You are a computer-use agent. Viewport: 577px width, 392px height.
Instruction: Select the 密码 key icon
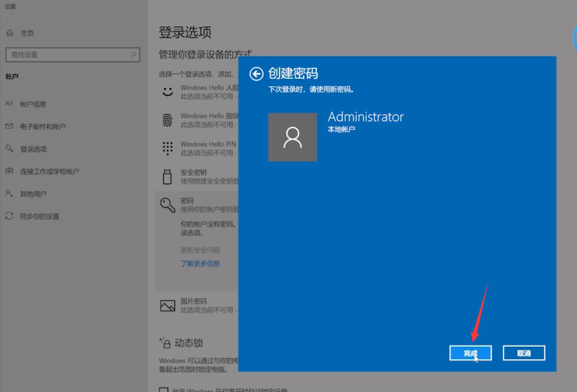167,204
